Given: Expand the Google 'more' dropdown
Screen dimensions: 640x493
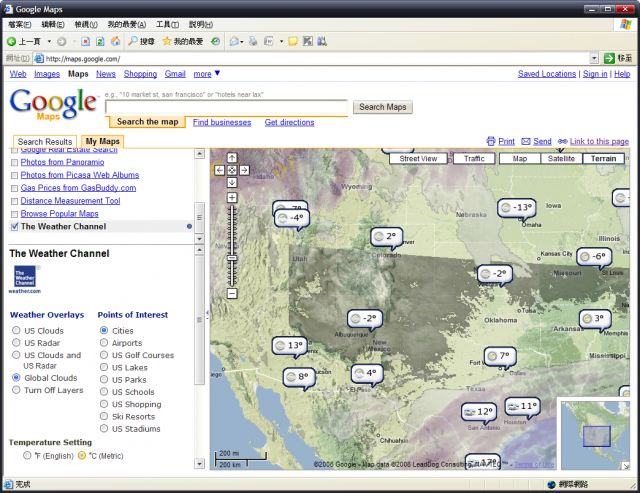Looking at the screenshot, I should (x=207, y=74).
